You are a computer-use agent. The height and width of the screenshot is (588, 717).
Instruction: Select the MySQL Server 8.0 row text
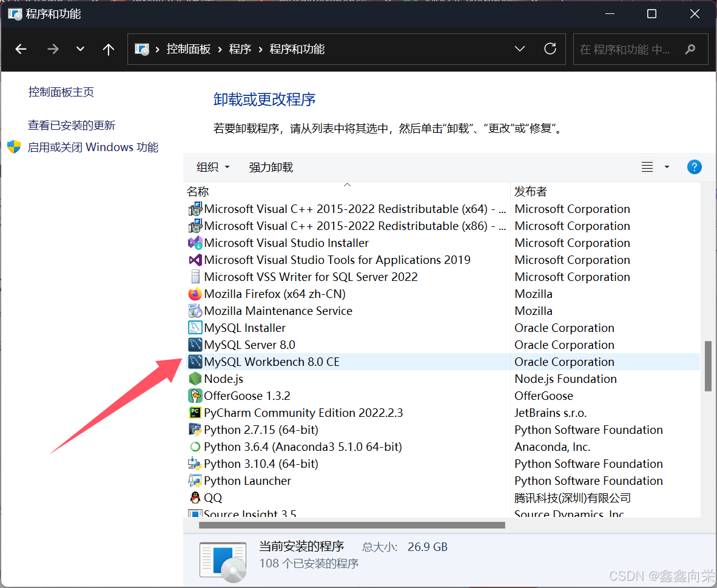250,345
